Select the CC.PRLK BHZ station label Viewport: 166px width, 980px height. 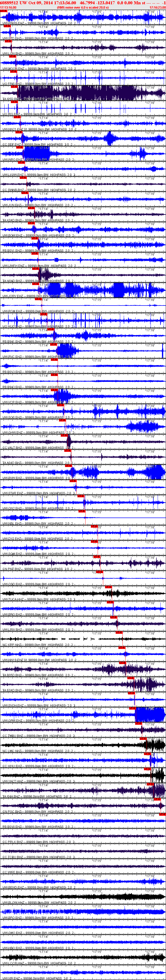pyautogui.click(x=38, y=842)
